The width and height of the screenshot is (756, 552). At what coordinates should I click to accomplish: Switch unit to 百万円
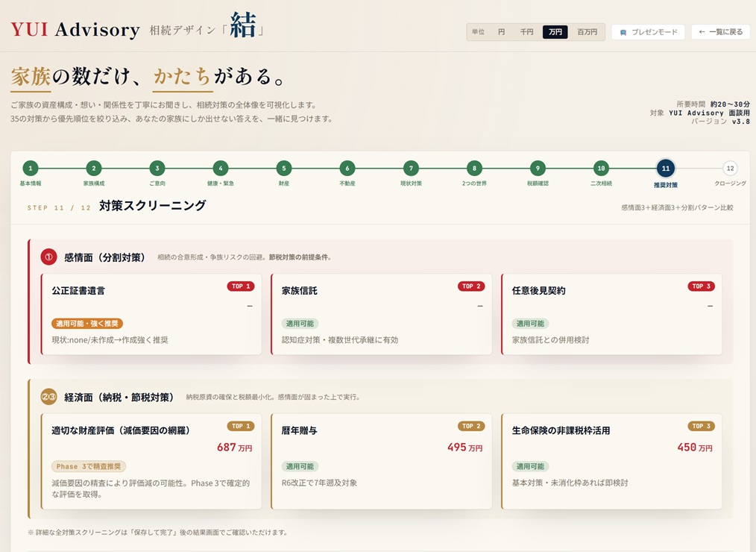click(x=588, y=32)
